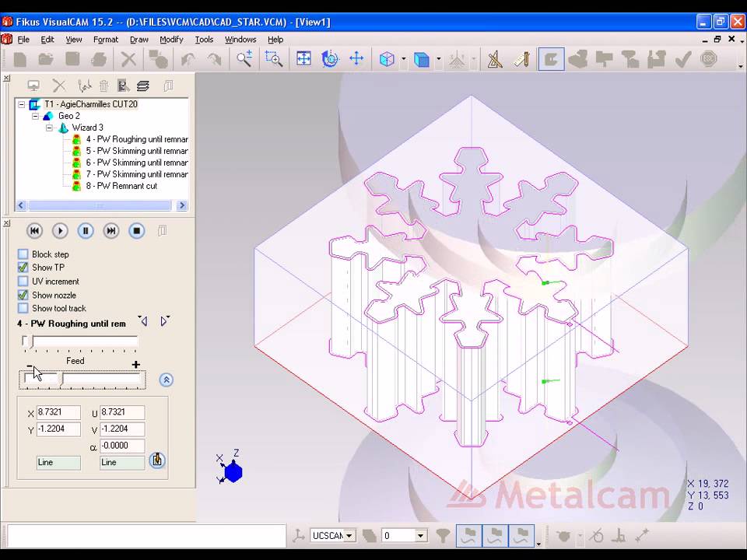Image resolution: width=747 pixels, height=560 pixels.
Task: Click the Print toolbar icon
Action: pos(99,60)
